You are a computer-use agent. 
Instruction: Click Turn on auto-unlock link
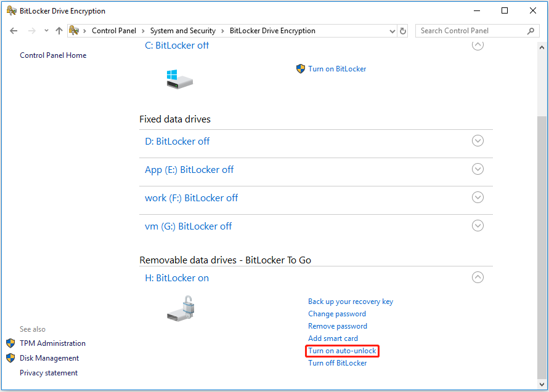coord(342,351)
